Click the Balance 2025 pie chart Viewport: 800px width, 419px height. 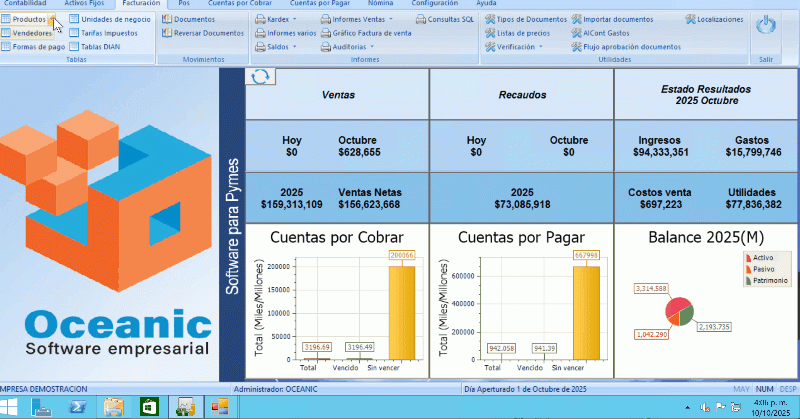point(680,311)
